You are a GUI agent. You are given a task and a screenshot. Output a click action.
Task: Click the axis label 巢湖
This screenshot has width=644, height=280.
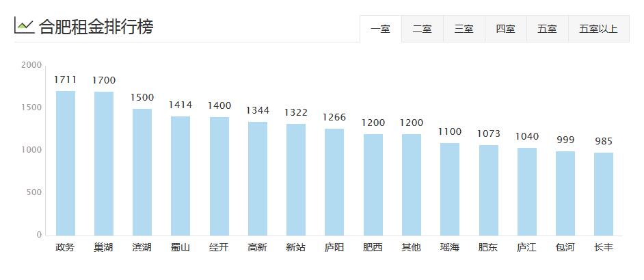(x=104, y=248)
